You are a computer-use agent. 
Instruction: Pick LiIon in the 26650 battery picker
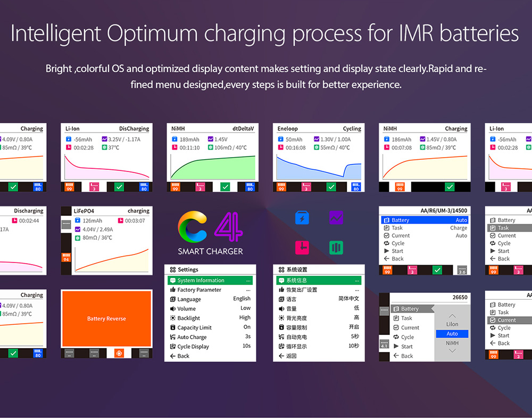click(x=452, y=324)
